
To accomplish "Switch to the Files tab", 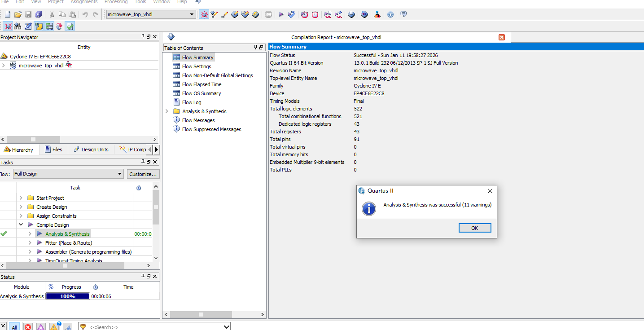I will click(x=53, y=150).
